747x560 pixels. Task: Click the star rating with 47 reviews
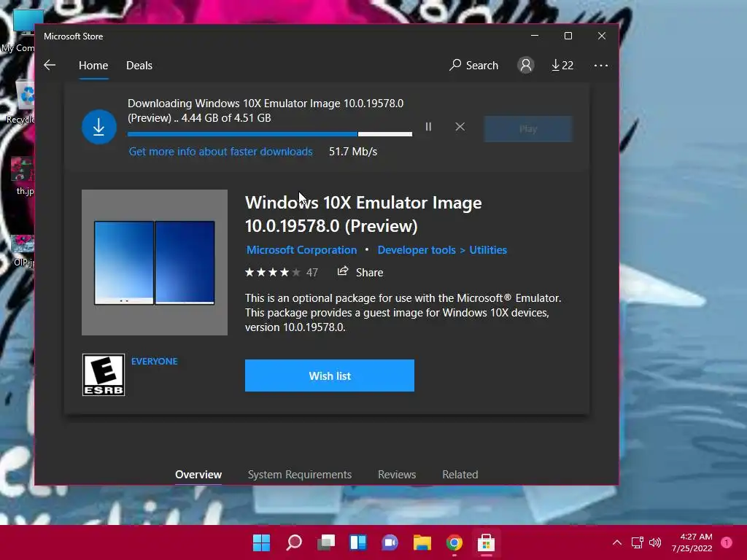[x=281, y=273]
